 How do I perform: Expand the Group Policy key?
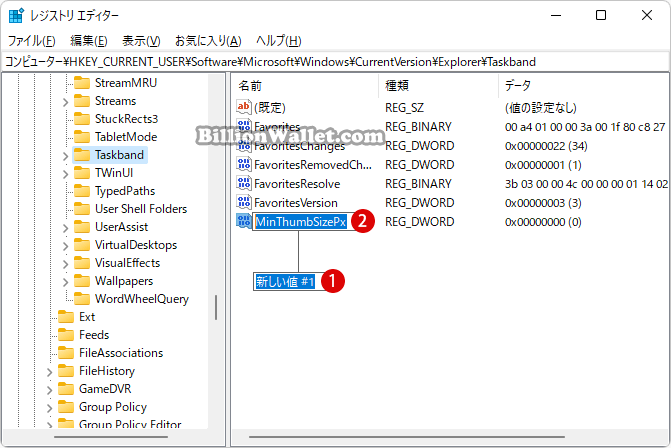pyautogui.click(x=50, y=408)
